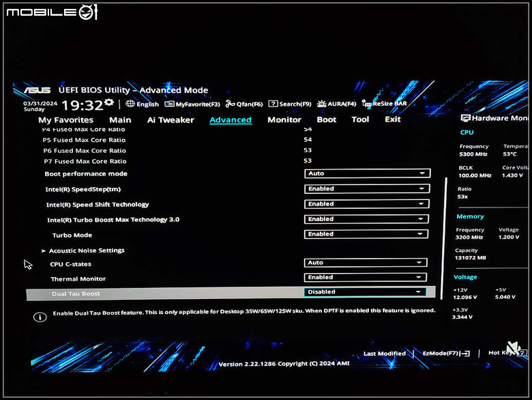Switch to My Favorites tab
The width and height of the screenshot is (532, 400).
66,120
